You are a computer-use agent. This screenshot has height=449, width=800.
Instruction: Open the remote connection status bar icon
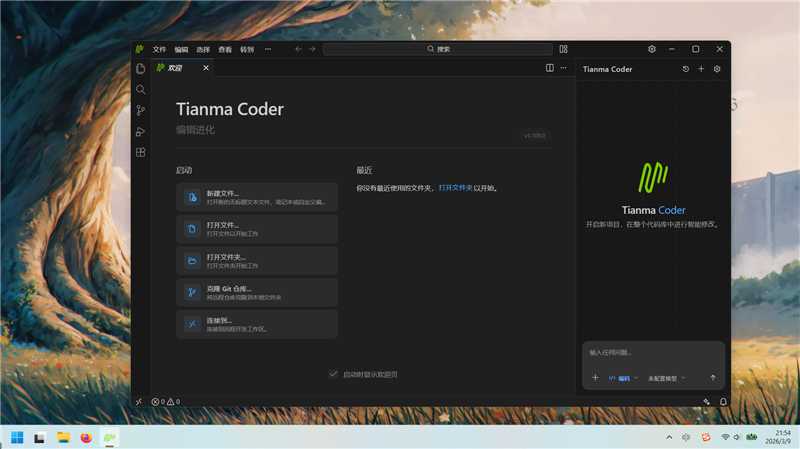pos(139,402)
